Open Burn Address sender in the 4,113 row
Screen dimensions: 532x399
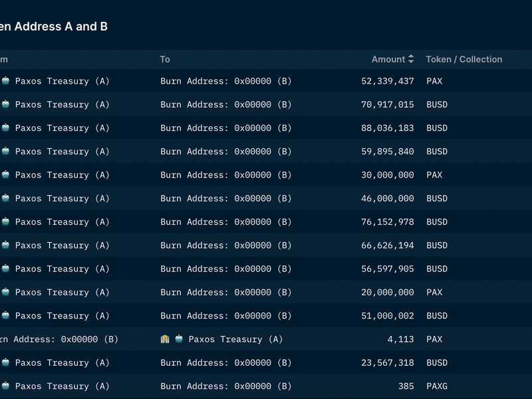59,339
